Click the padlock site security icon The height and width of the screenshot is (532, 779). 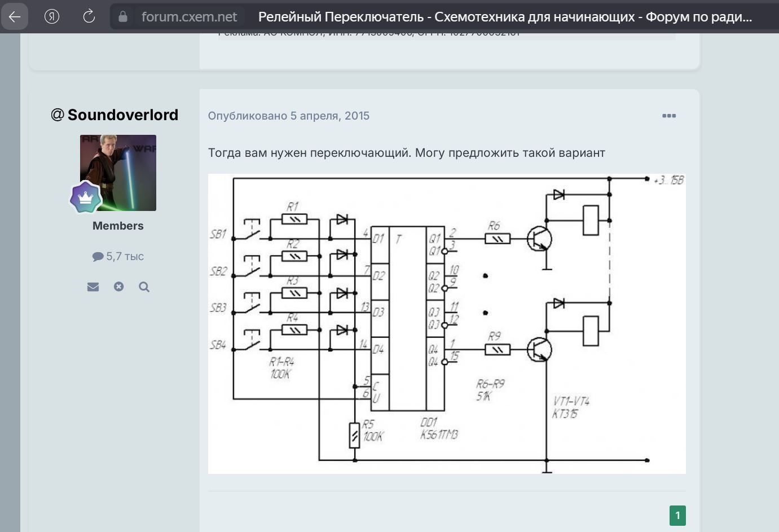[122, 17]
